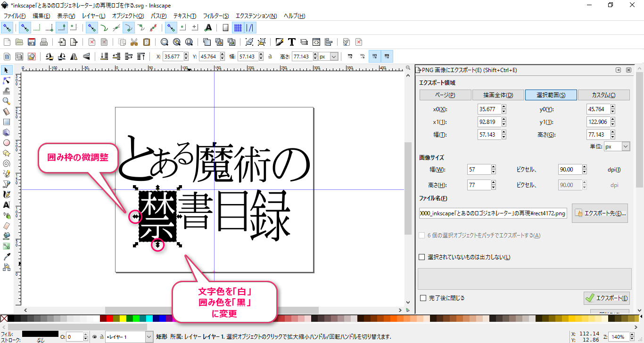Toggle snap text anchors and baselines
This screenshot has height=343, width=644.
point(208,27)
